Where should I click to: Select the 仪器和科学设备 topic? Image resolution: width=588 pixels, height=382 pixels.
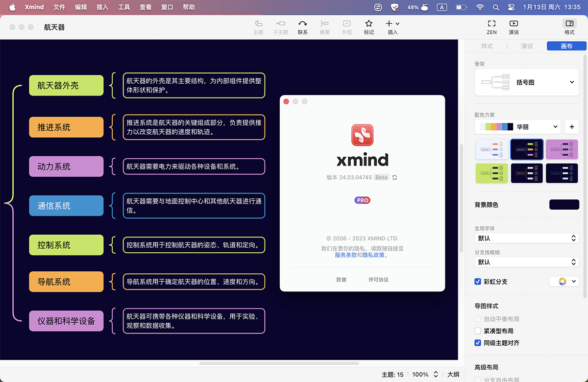click(x=66, y=321)
